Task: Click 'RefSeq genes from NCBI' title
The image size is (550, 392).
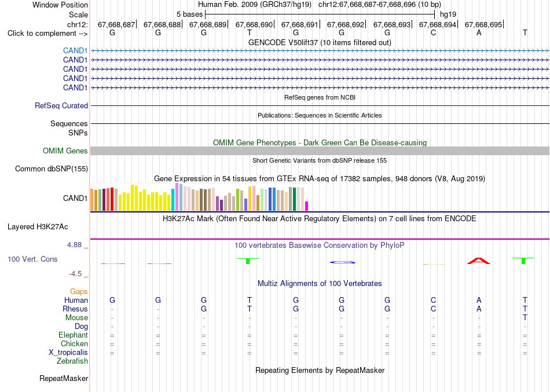Action: coord(320,97)
